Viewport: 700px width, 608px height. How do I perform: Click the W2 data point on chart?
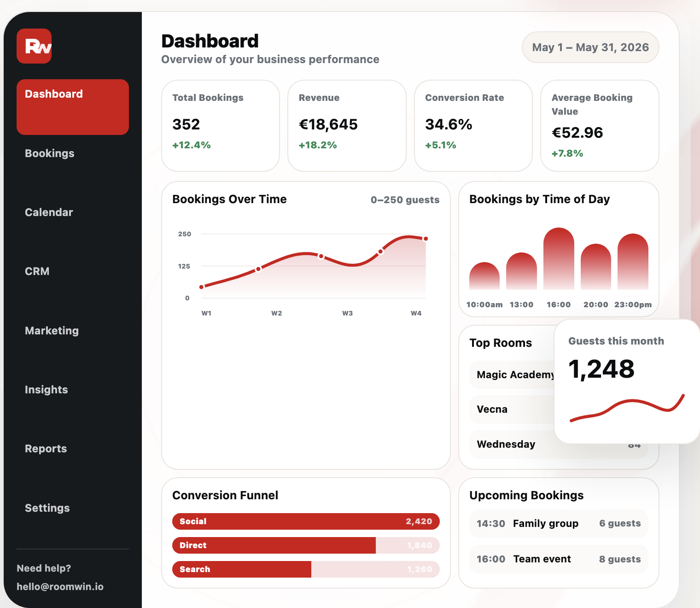tap(258, 269)
